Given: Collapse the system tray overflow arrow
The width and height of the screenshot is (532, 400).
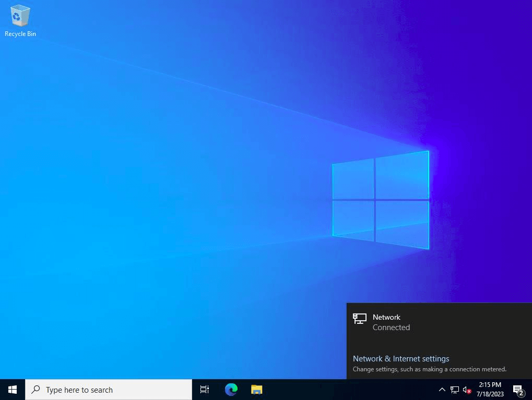Looking at the screenshot, I should point(442,389).
